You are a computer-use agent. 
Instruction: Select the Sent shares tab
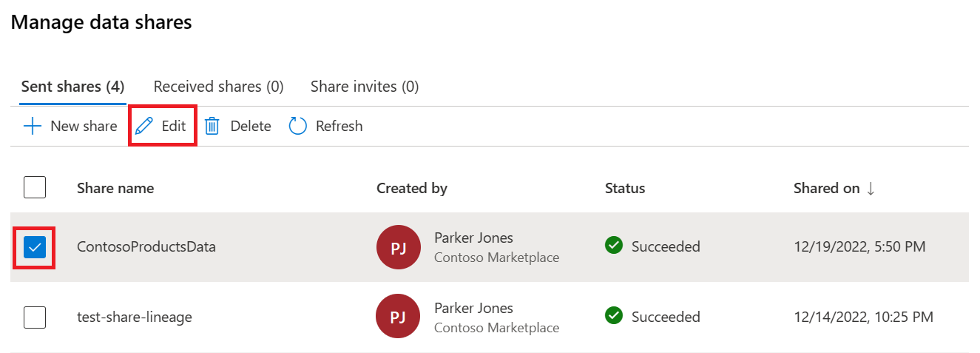point(72,87)
